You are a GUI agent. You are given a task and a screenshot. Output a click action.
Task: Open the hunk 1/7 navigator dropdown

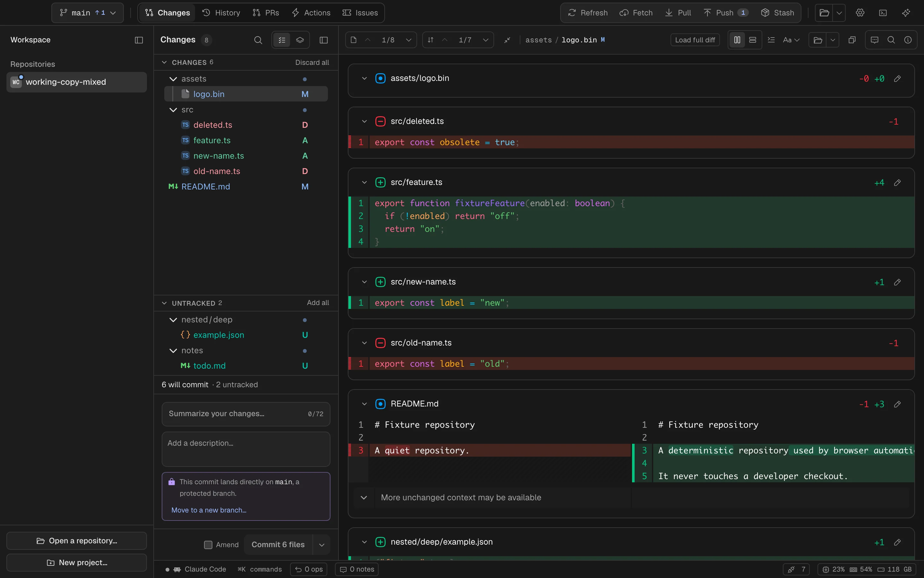point(485,40)
